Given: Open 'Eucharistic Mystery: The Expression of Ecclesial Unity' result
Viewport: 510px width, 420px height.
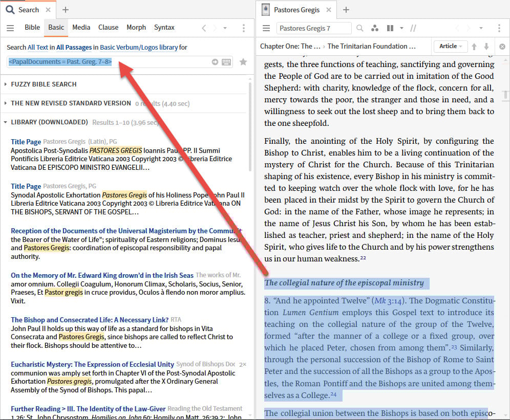Looking at the screenshot, I should pos(92,364).
